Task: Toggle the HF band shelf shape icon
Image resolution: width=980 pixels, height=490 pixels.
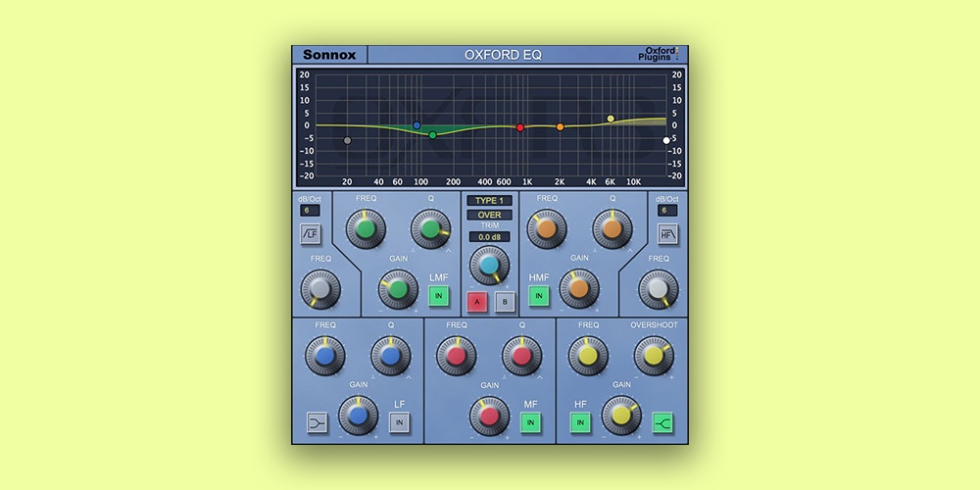Action: [x=663, y=422]
